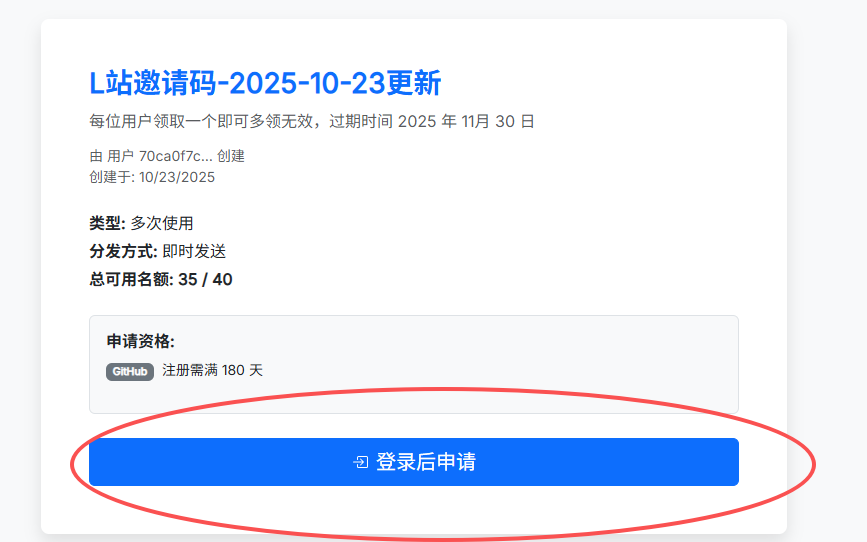The height and width of the screenshot is (542, 867).
Task: Select the 35 / 40 quota count
Action: tap(205, 279)
